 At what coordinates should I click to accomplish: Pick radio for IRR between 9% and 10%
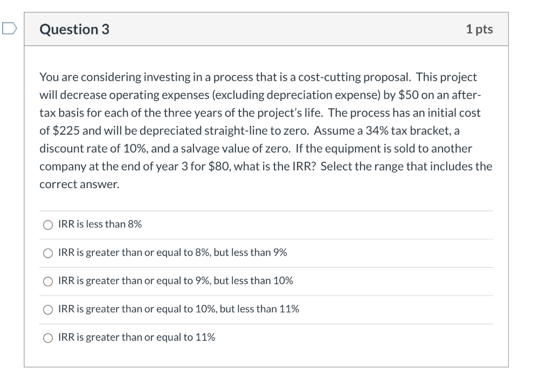[49, 281]
